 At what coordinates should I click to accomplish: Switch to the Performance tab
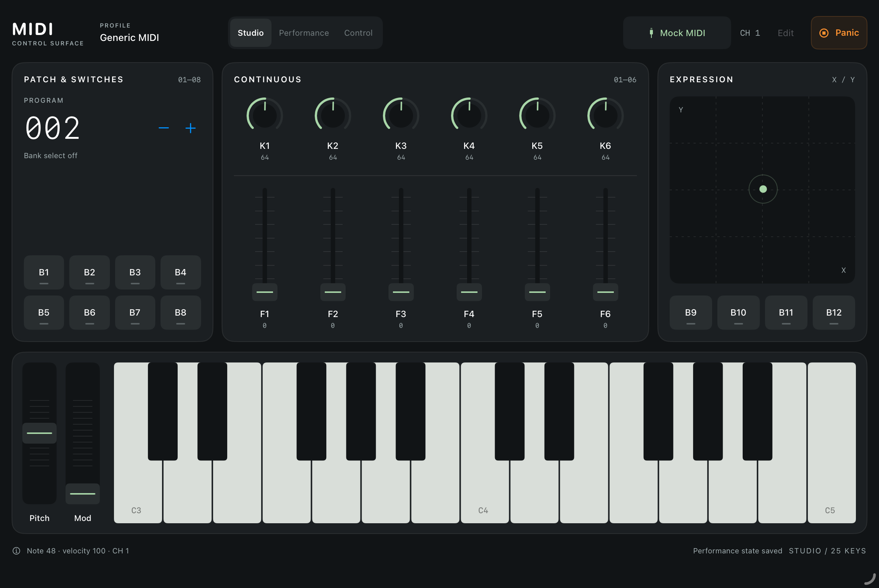pos(304,33)
